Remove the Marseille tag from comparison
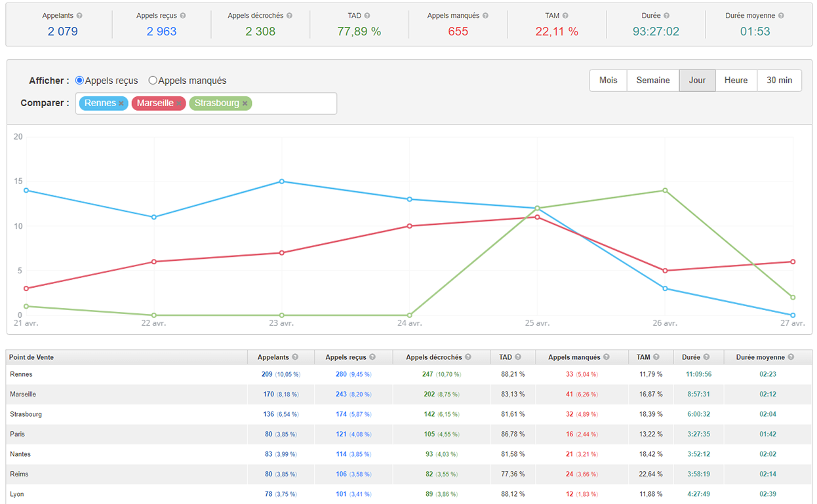Screen dimensions: 817x504 [x=179, y=104]
